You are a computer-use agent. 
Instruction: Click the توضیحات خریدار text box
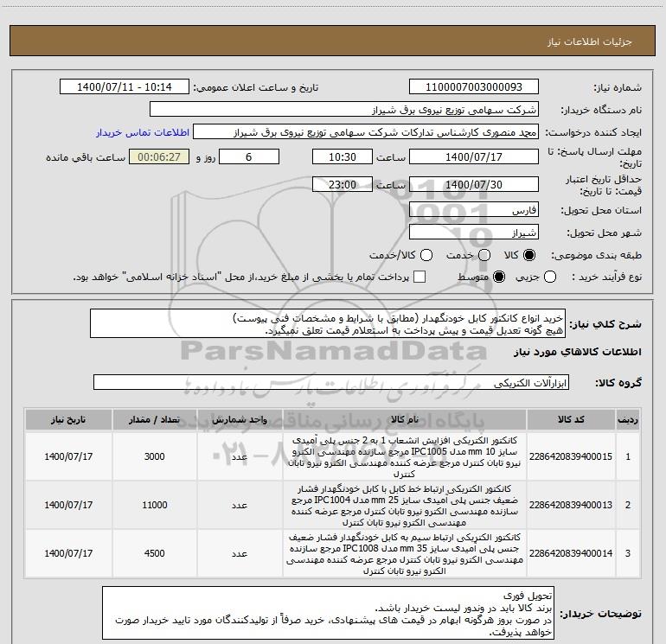[x=328, y=613]
